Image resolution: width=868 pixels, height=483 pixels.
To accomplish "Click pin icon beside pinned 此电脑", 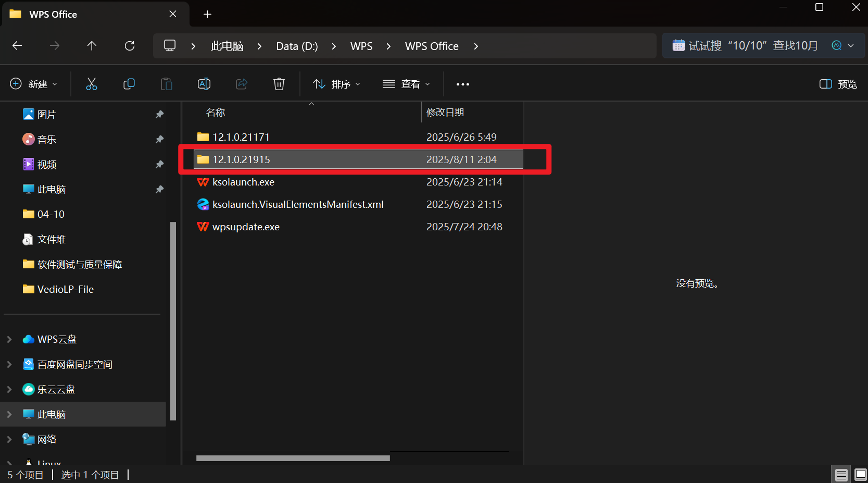I will tap(160, 189).
